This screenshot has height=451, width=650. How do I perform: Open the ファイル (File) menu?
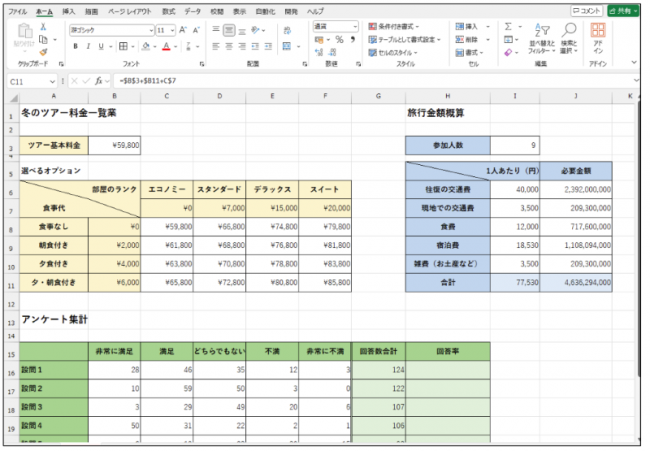pos(17,10)
